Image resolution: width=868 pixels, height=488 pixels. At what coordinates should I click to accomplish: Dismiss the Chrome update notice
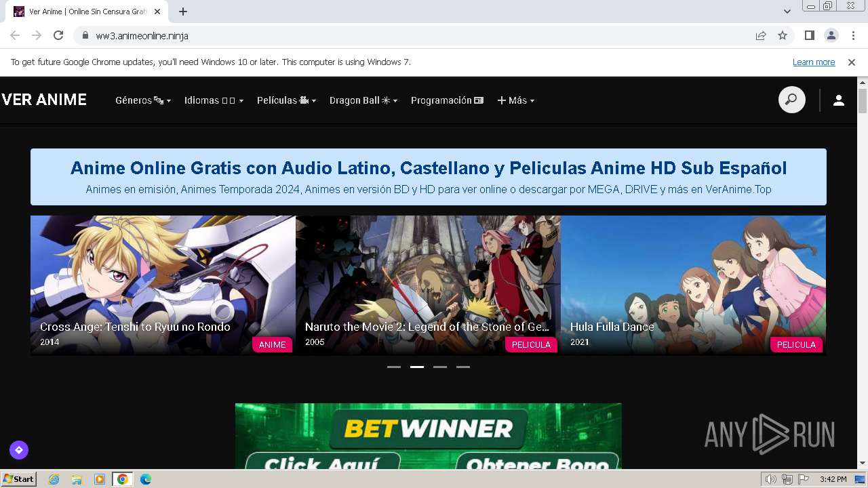coord(852,62)
